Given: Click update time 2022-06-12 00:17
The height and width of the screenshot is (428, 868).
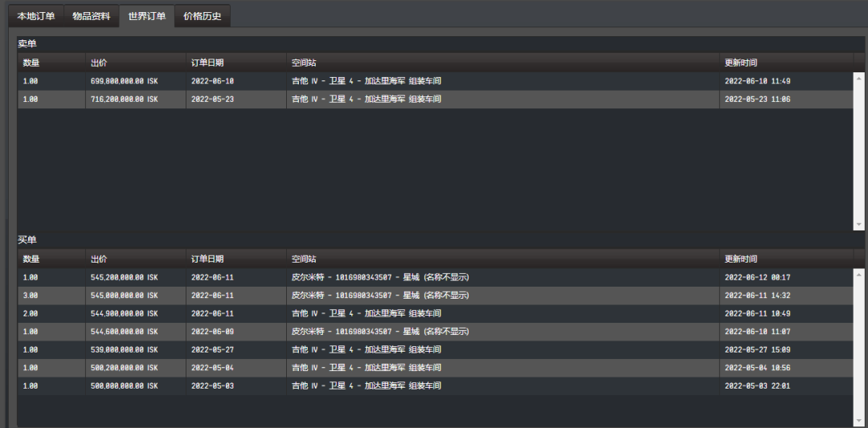Looking at the screenshot, I should pyautogui.click(x=757, y=278).
